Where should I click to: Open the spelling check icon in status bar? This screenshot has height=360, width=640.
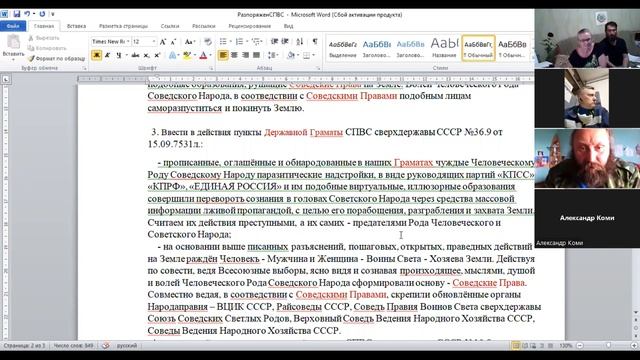pos(106,346)
